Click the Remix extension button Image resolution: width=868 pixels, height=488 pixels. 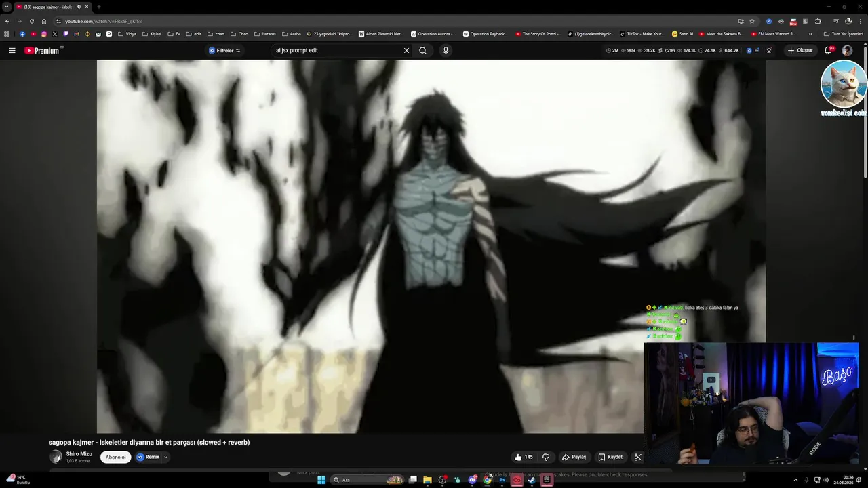point(149,457)
